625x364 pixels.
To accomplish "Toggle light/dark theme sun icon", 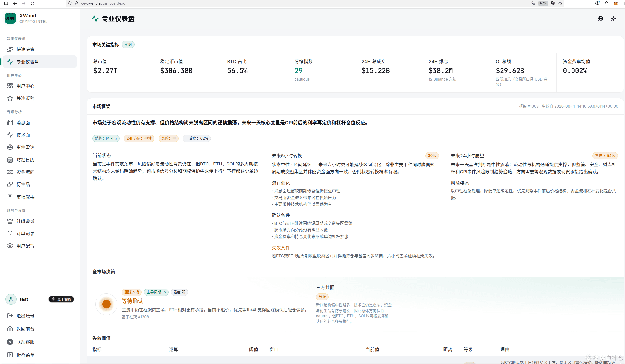I will tap(613, 19).
